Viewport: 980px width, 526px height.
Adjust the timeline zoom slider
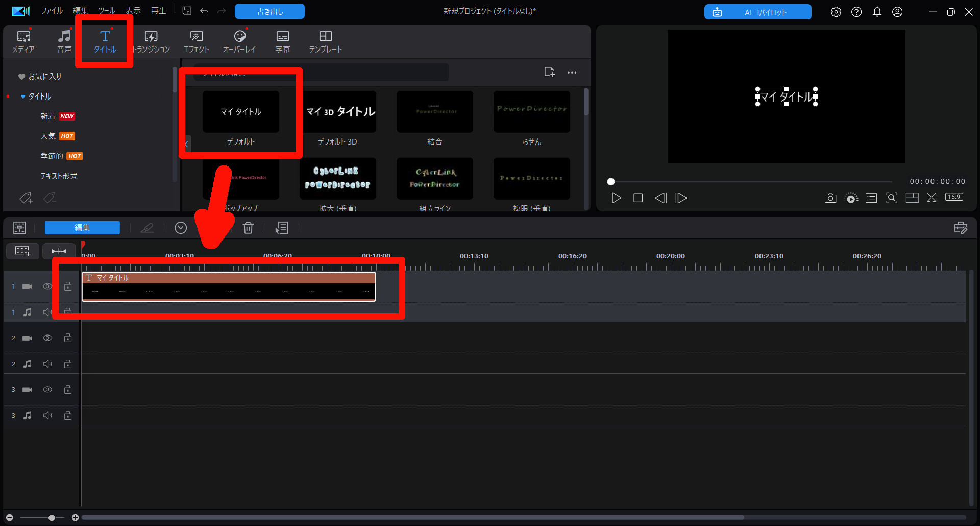coord(52,517)
